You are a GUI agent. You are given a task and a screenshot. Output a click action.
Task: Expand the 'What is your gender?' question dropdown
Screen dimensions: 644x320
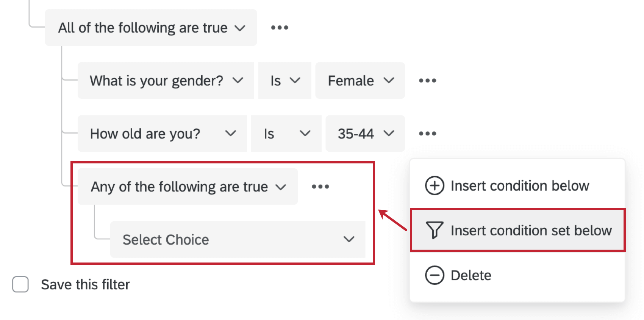[x=239, y=80]
